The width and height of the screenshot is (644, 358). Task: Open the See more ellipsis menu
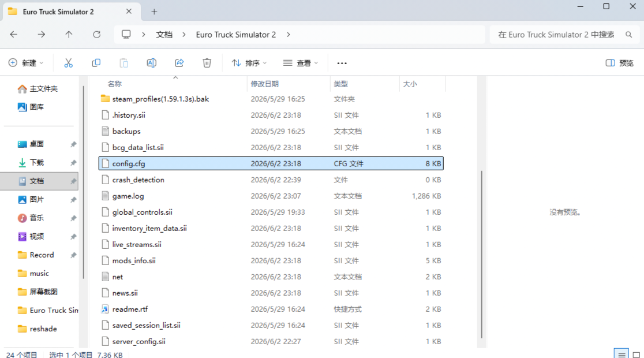pos(342,63)
